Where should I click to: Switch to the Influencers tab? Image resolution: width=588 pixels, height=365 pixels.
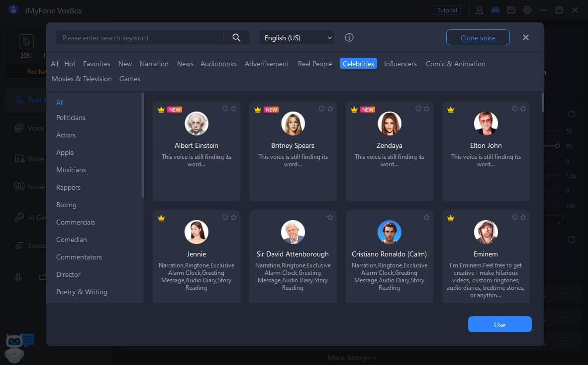point(400,64)
